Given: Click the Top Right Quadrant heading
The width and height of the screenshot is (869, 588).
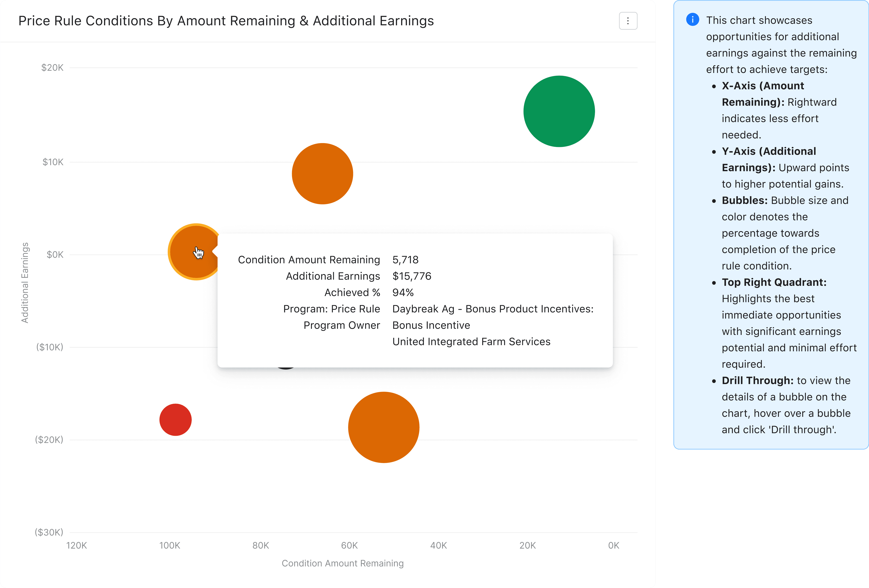Looking at the screenshot, I should tap(774, 282).
